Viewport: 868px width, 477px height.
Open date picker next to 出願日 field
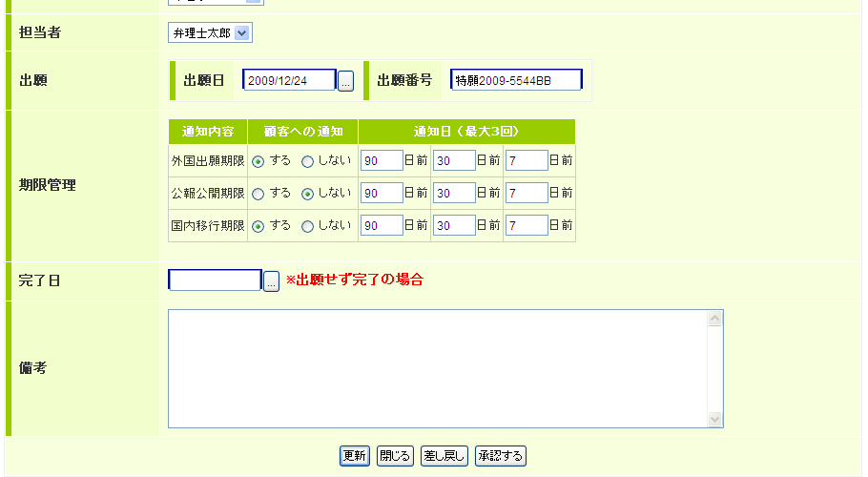[345, 81]
